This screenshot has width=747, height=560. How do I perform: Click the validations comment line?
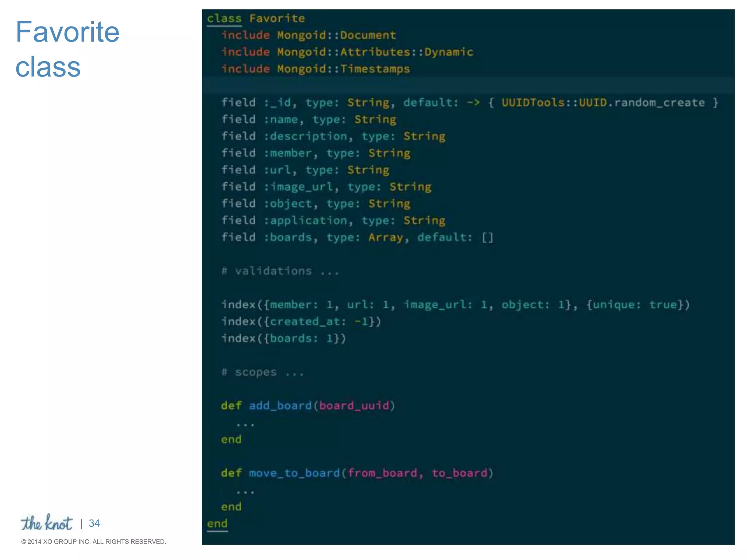(280, 271)
